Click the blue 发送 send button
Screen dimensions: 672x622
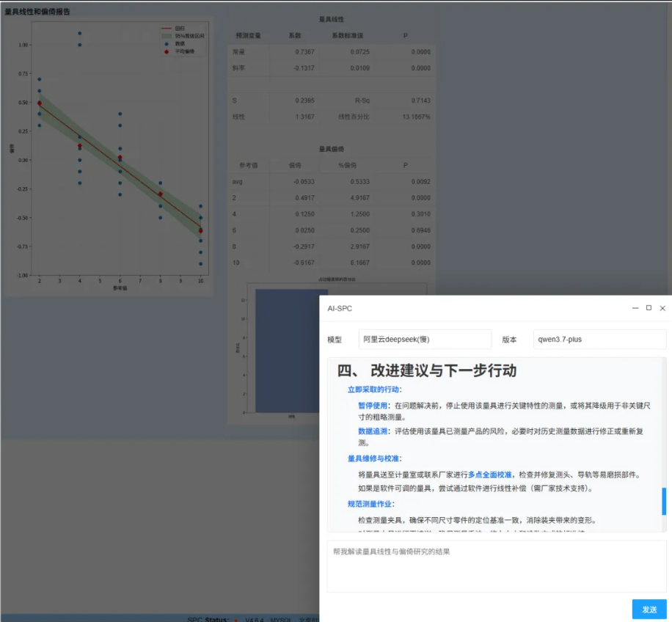pos(649,609)
